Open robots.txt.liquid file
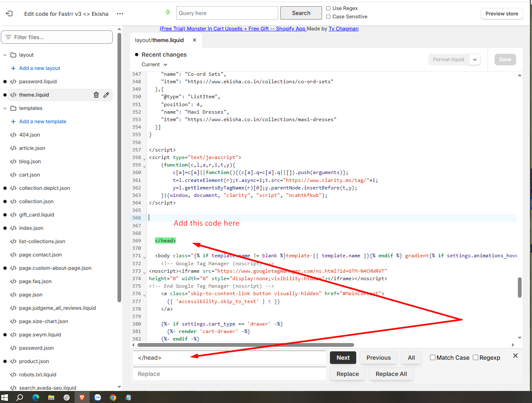This screenshot has width=532, height=403. point(37,375)
